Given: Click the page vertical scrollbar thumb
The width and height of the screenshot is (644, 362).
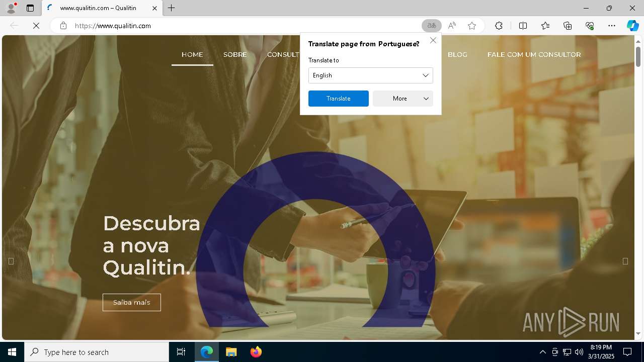Looking at the screenshot, I should click(x=638, y=56).
